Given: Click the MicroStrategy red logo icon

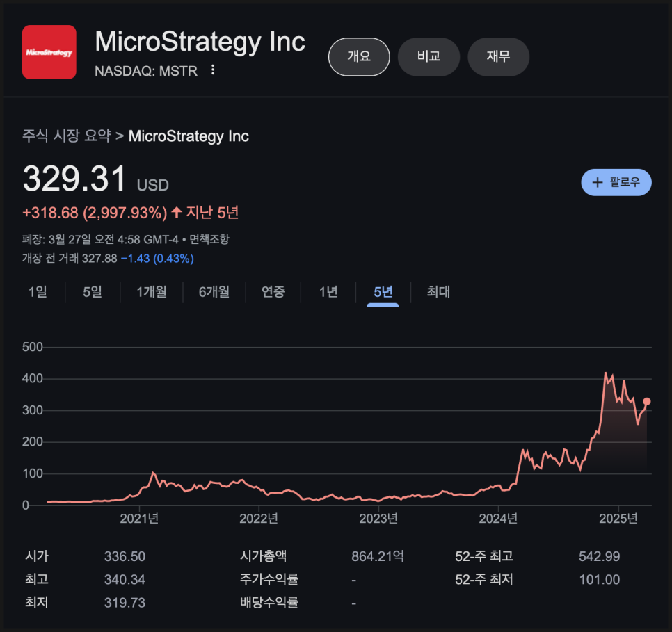Looking at the screenshot, I should click(x=49, y=52).
